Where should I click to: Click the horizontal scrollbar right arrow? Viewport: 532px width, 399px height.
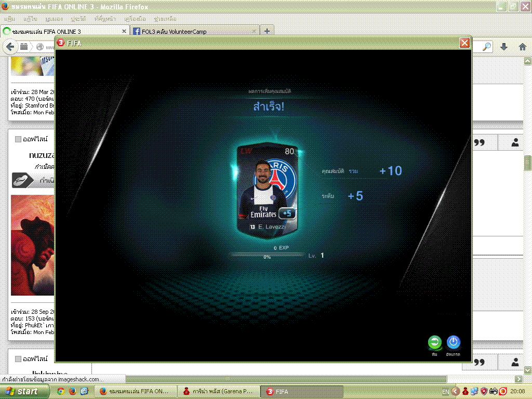click(x=518, y=379)
